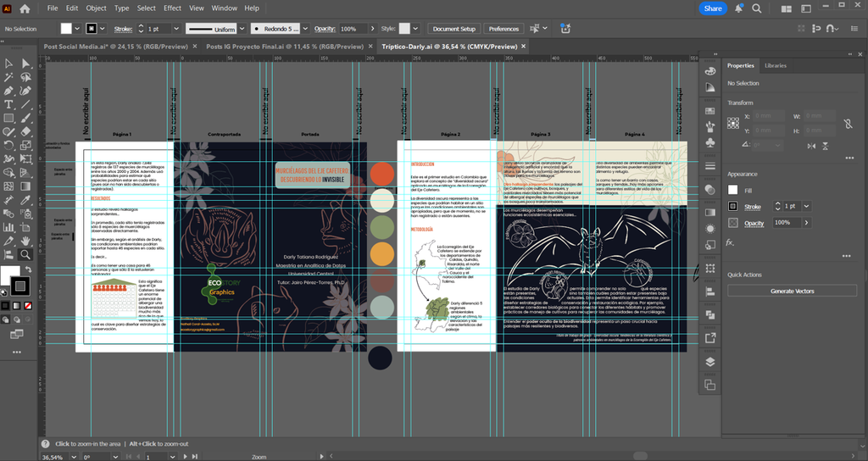Select the Artboard tool
The height and width of the screenshot is (461, 868).
[x=25, y=227]
